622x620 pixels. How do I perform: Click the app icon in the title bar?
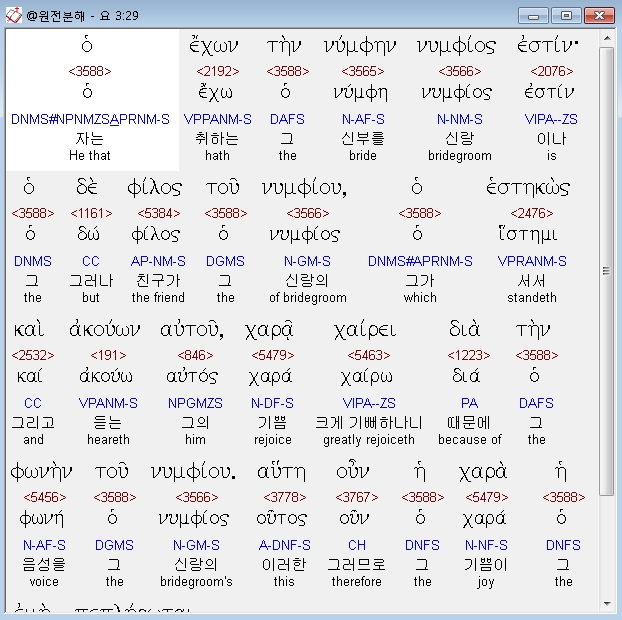click(13, 15)
